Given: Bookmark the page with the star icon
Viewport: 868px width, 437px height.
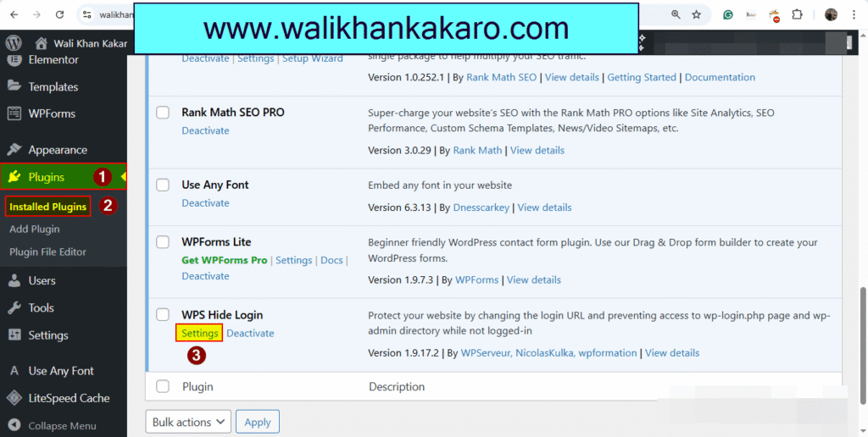Looking at the screenshot, I should pyautogui.click(x=697, y=15).
